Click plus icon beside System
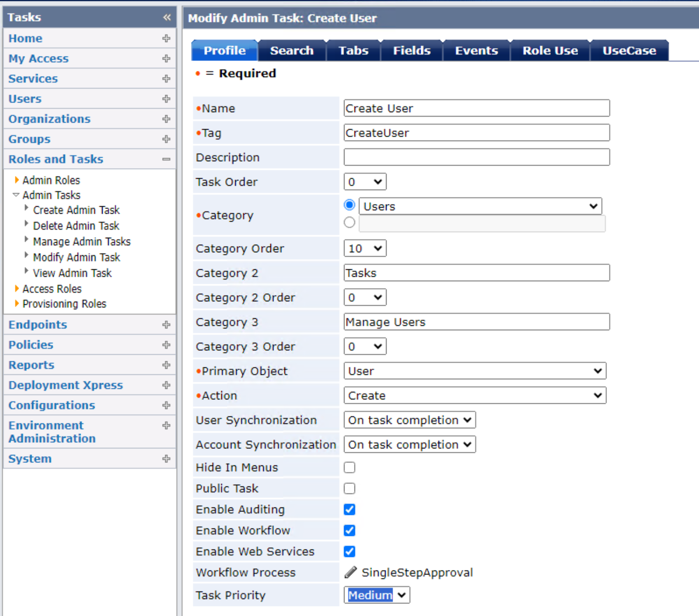 [x=166, y=459]
